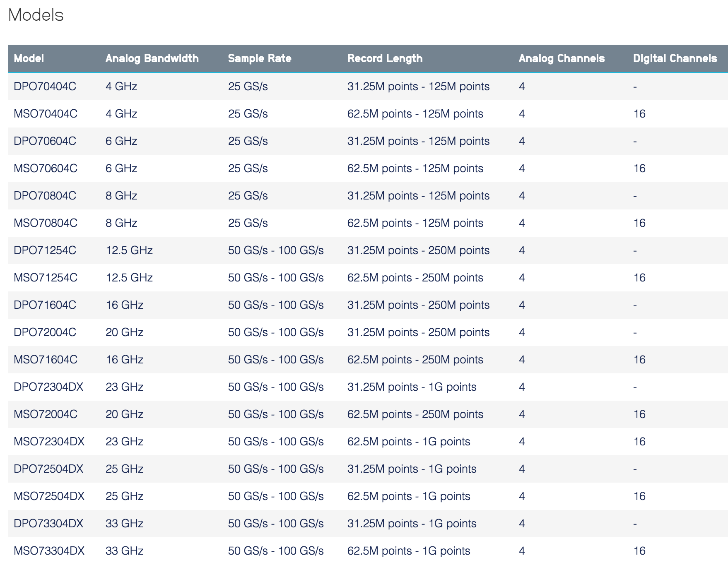Click the DPO71604C record length "31.25M points - 250M points"
The height and width of the screenshot is (577, 728).
coord(418,305)
